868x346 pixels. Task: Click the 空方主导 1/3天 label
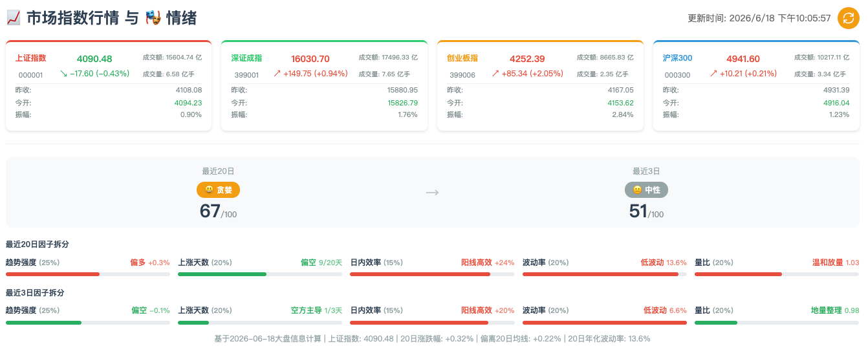(x=316, y=310)
